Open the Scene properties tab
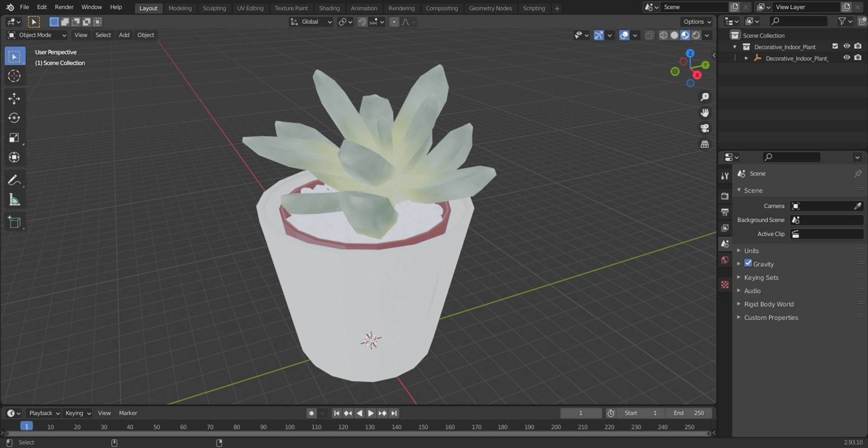This screenshot has width=868, height=448. click(725, 244)
